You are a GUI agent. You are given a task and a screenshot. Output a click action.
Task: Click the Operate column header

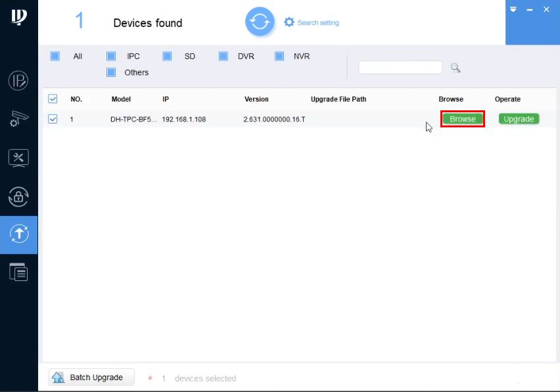click(x=507, y=99)
